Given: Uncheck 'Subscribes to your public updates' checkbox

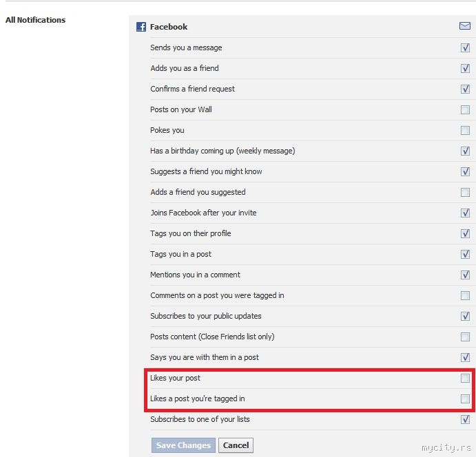Looking at the screenshot, I should (x=465, y=316).
